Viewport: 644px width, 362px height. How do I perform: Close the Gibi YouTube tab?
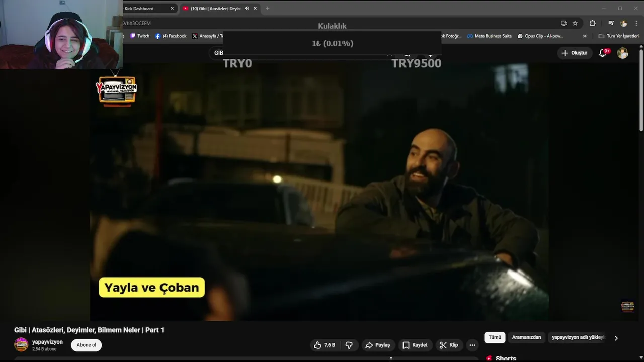(x=255, y=8)
